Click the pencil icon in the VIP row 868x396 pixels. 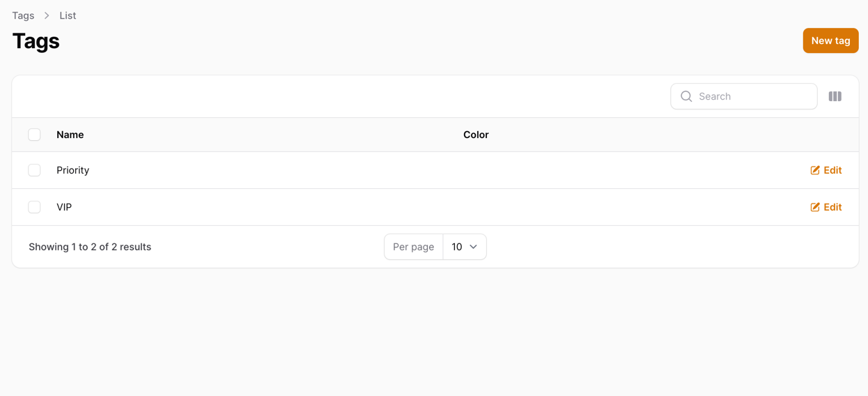pos(815,207)
